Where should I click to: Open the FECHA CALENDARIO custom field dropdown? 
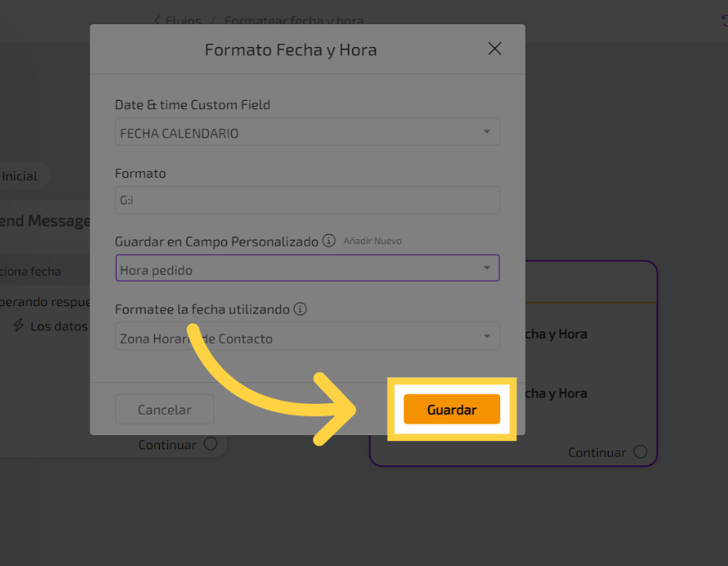(x=306, y=132)
